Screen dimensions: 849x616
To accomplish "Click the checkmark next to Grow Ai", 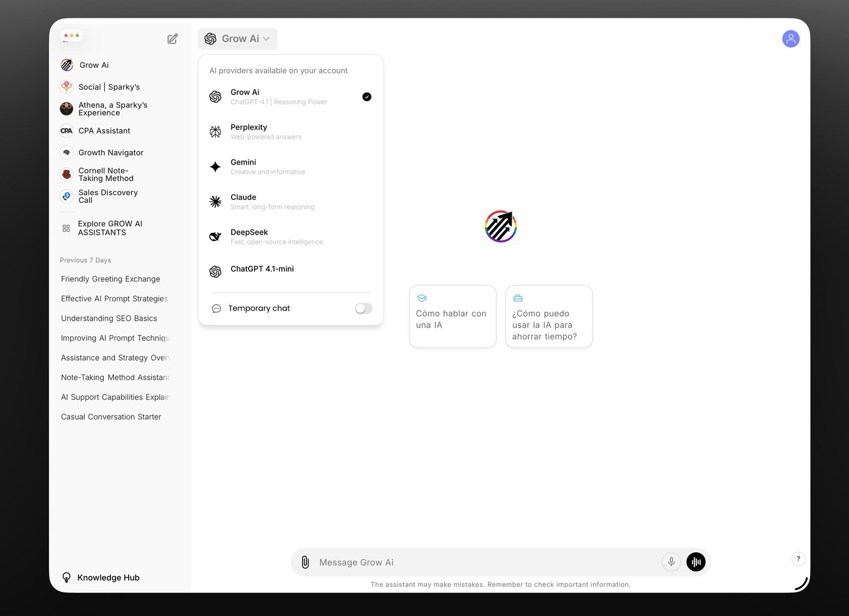I will [x=367, y=97].
